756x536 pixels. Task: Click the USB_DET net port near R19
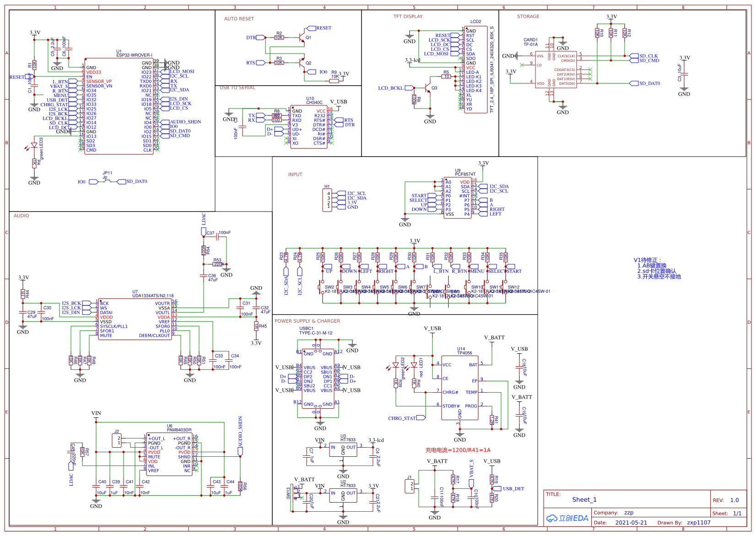(509, 488)
